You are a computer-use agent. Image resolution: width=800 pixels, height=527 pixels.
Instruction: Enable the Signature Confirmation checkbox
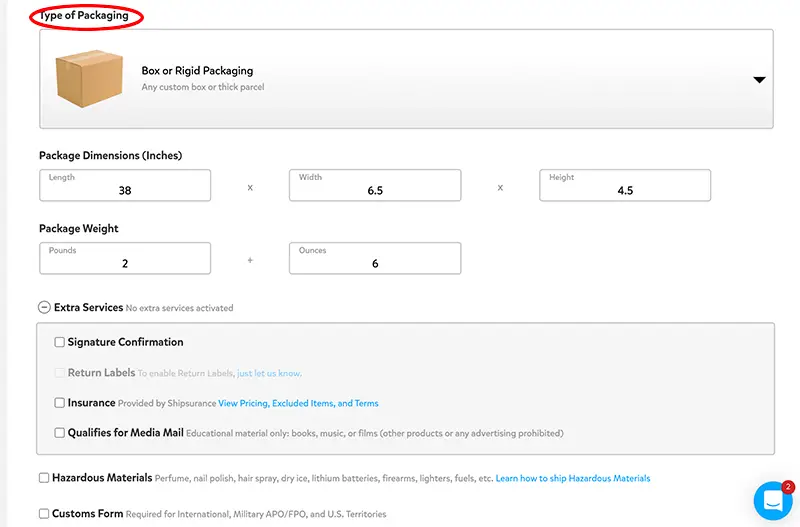60,342
